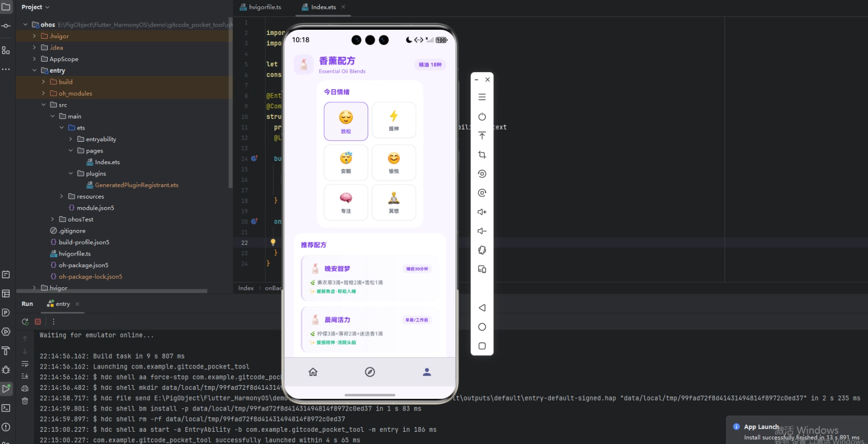Image resolution: width=868 pixels, height=444 pixels.
Task: Expand the .hvigor folder
Action: [35, 36]
